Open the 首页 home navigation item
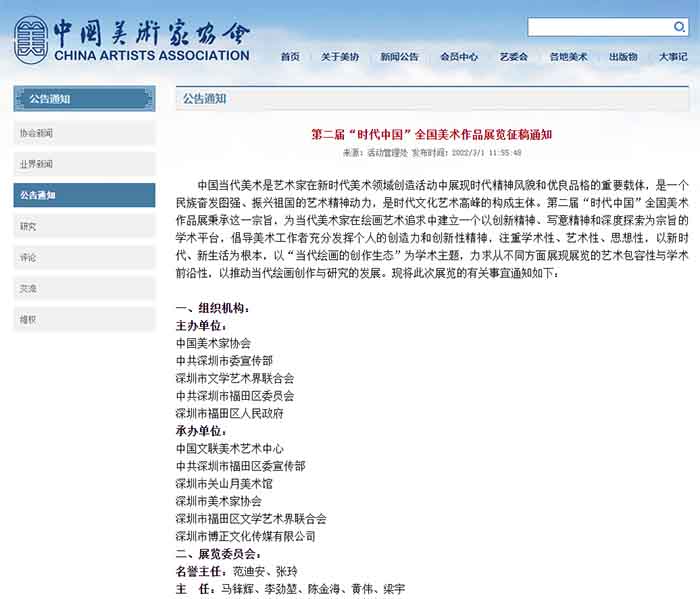Image resolution: width=700 pixels, height=599 pixels. pos(290,57)
